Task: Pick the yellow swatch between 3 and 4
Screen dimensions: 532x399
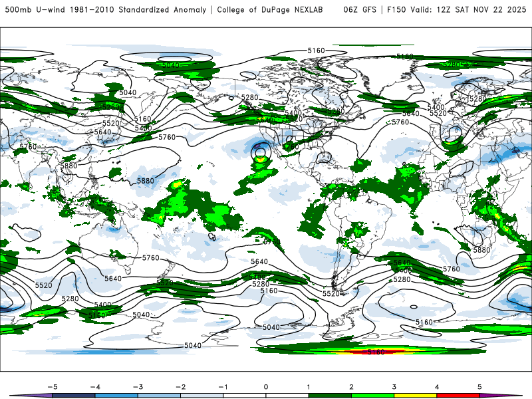Action: (416, 396)
